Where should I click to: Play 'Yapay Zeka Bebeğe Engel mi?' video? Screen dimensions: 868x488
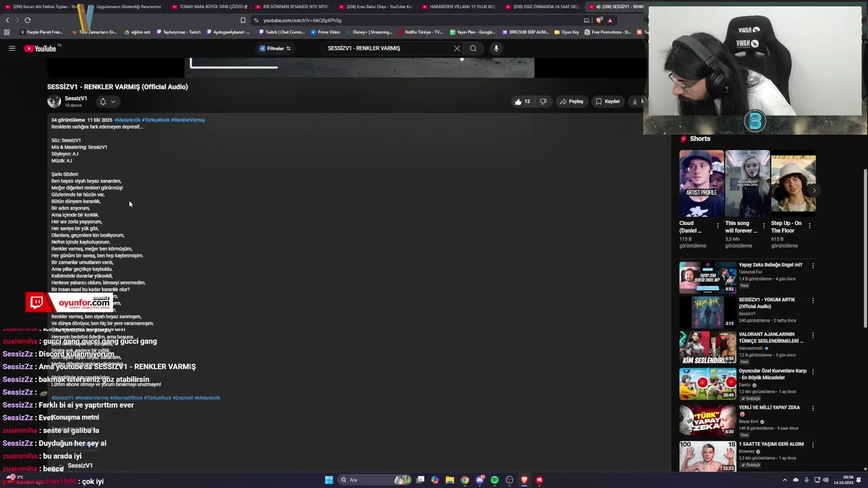(x=707, y=278)
